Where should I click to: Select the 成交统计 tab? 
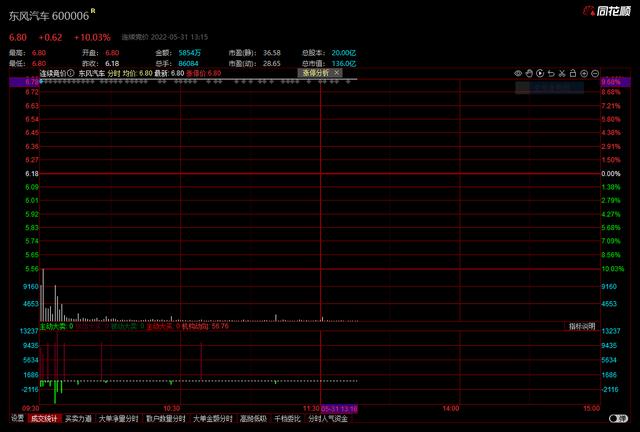point(44,419)
